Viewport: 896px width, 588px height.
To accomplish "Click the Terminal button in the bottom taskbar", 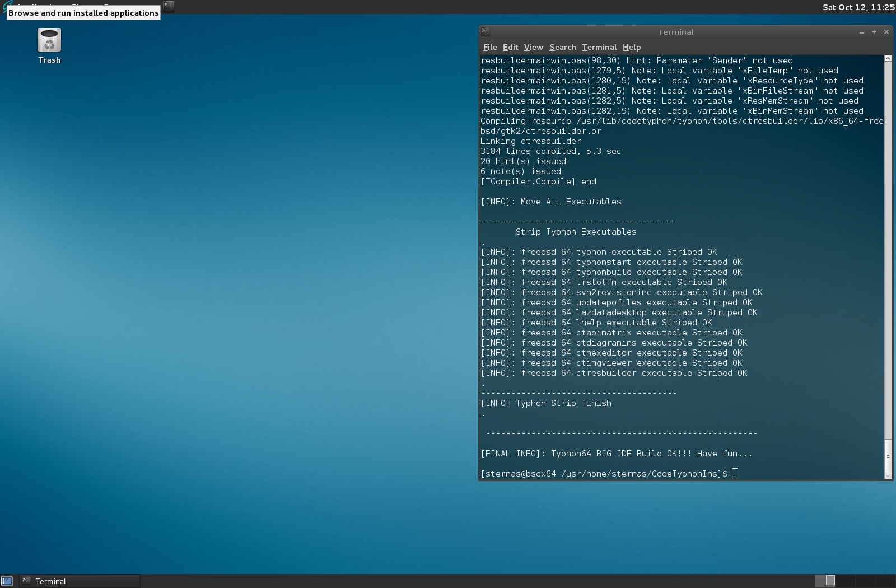I will click(x=80, y=581).
